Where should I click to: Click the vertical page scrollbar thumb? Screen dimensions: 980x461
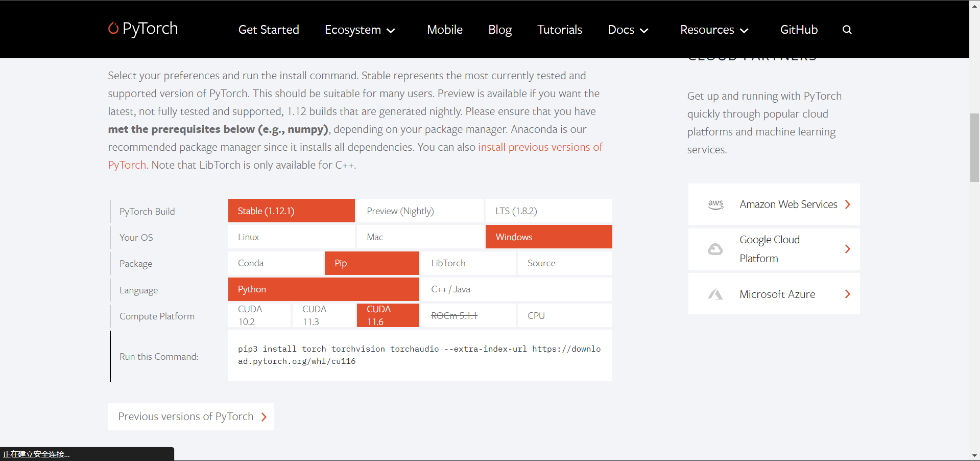974,148
